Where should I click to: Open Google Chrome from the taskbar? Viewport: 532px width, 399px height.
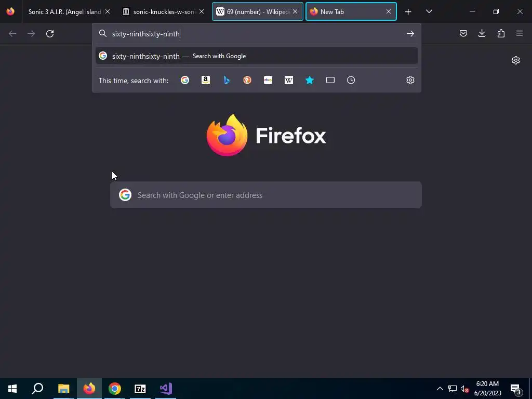[x=115, y=389]
